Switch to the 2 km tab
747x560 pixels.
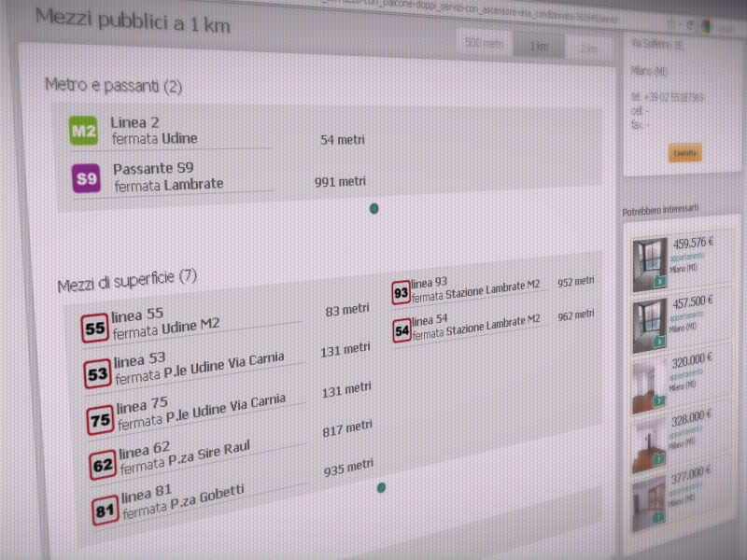pos(589,49)
